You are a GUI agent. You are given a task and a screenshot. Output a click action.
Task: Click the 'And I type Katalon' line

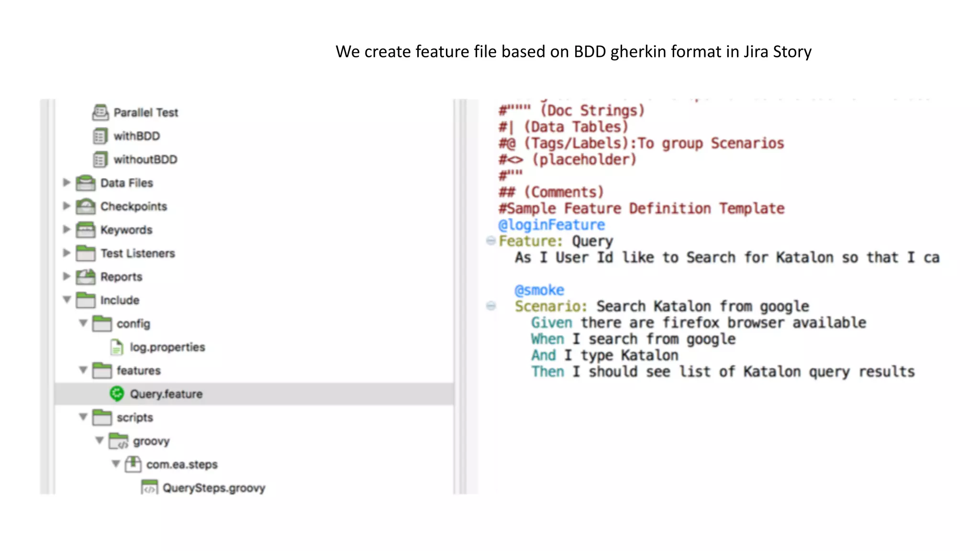tap(605, 355)
